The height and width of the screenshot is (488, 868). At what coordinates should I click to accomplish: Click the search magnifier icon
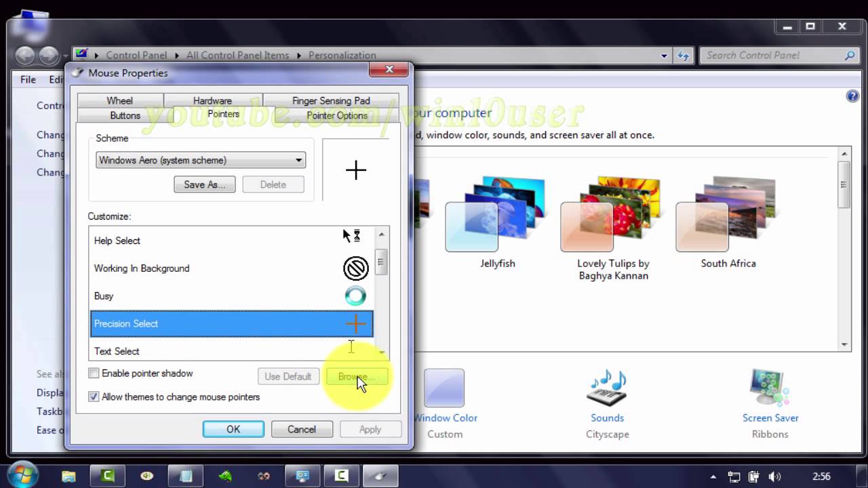point(850,56)
